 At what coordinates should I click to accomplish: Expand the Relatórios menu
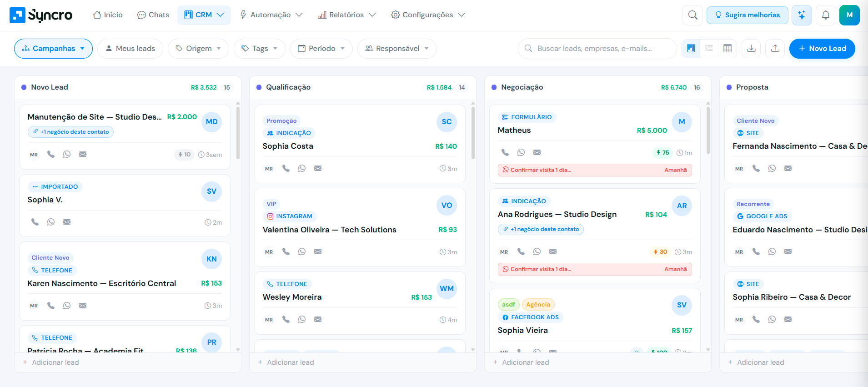(347, 15)
